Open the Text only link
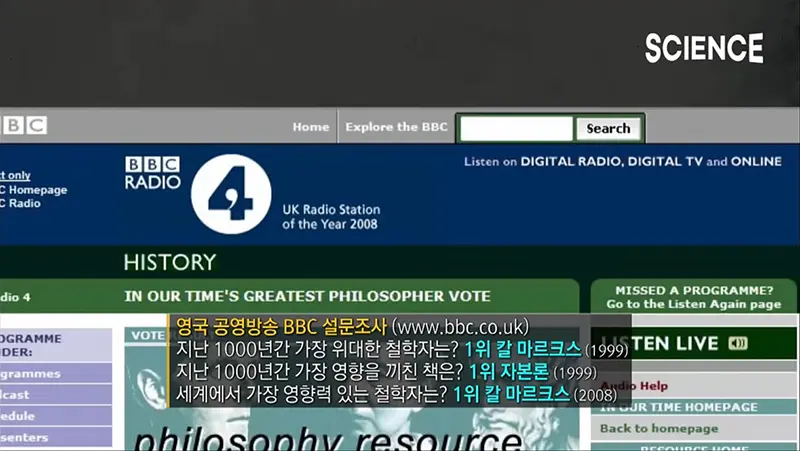The width and height of the screenshot is (800, 451). click(15, 176)
